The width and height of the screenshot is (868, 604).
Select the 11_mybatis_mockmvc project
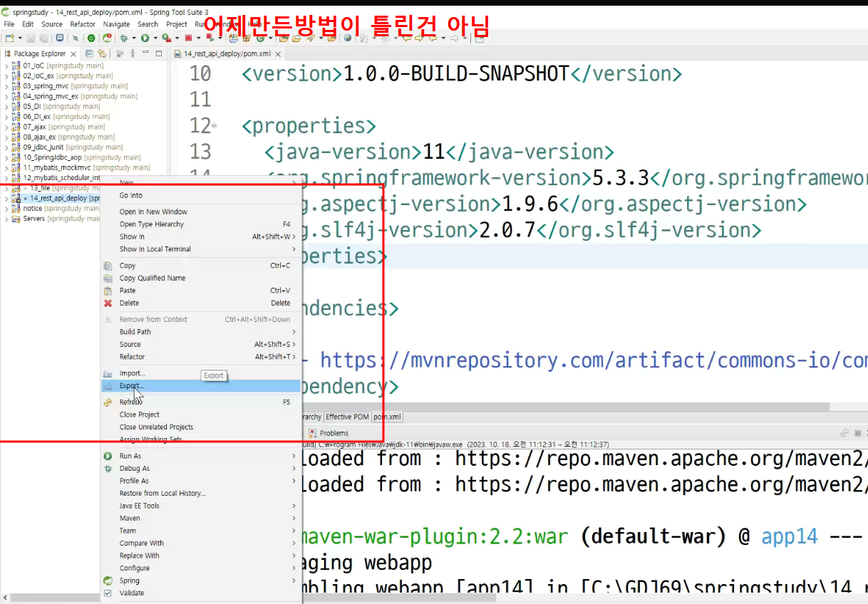tap(81, 167)
